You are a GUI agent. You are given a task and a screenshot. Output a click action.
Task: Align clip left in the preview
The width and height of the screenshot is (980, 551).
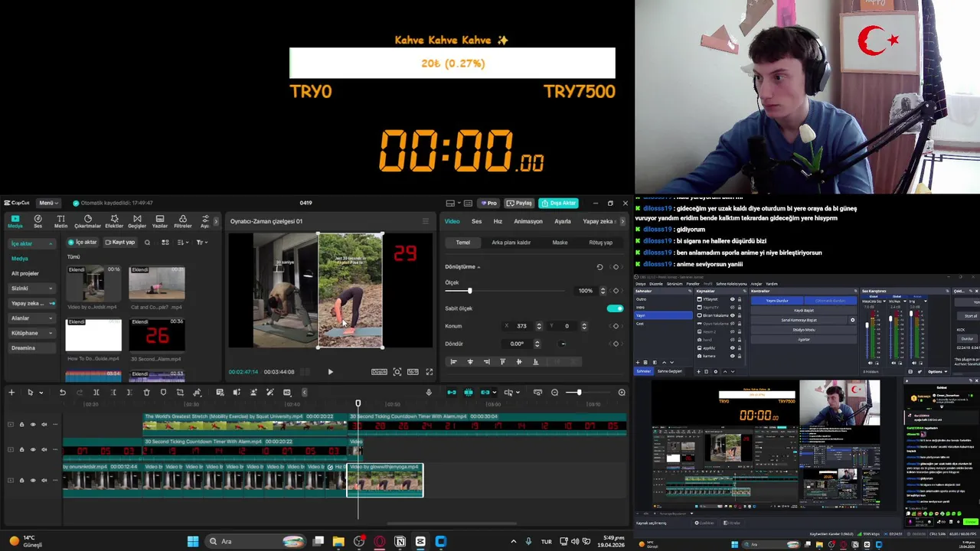pos(453,362)
